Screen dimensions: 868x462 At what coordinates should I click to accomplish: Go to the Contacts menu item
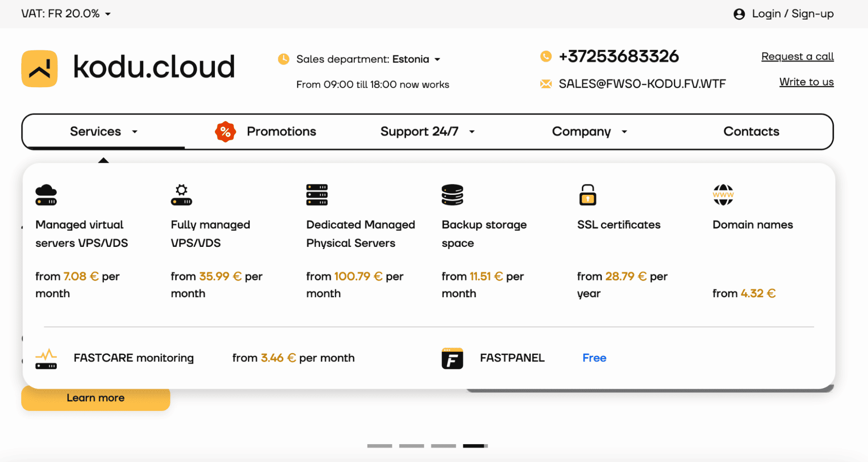click(751, 131)
